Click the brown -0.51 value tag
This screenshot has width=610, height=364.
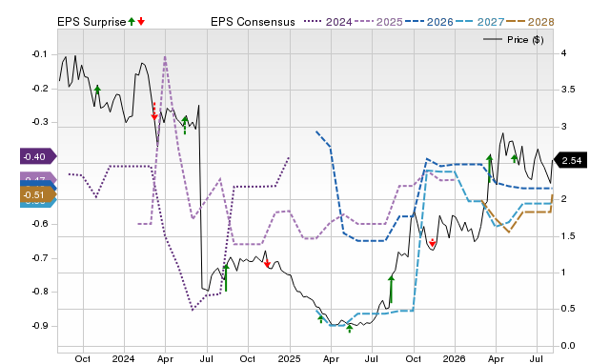pyautogui.click(x=38, y=194)
